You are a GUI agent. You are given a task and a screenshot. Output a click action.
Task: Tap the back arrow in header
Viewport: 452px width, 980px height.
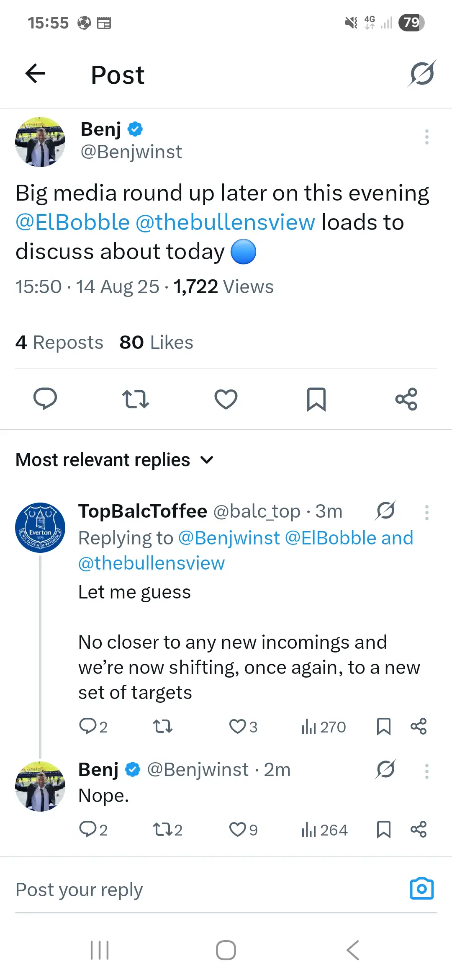(36, 74)
